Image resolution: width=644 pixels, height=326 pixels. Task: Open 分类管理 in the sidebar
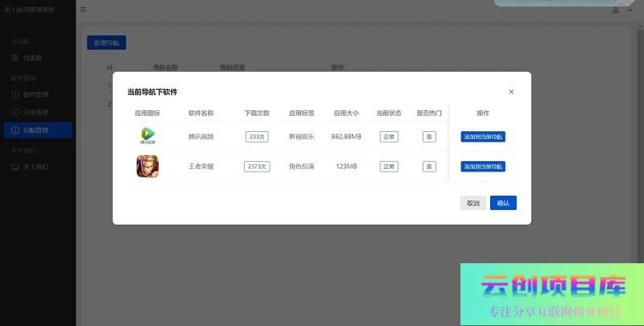click(35, 112)
